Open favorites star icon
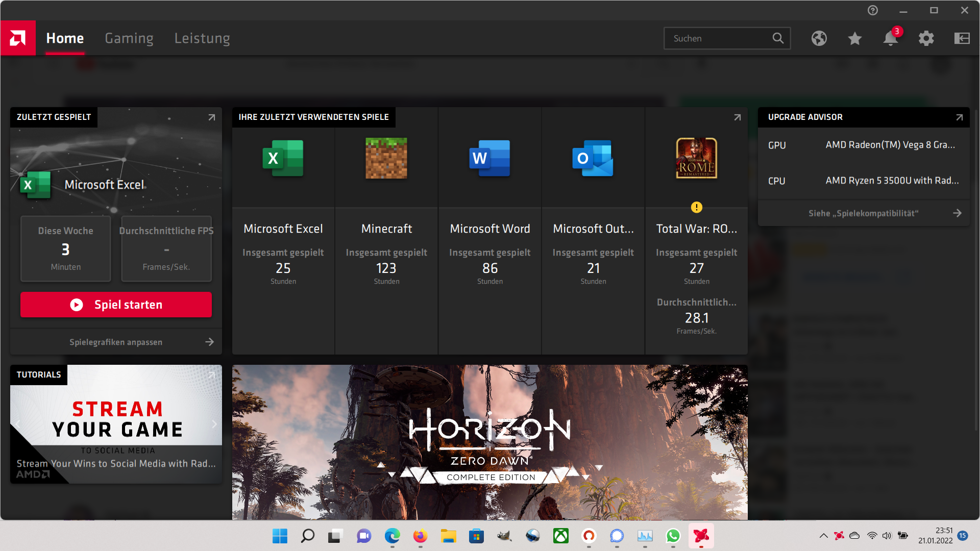980x551 pixels. point(855,38)
